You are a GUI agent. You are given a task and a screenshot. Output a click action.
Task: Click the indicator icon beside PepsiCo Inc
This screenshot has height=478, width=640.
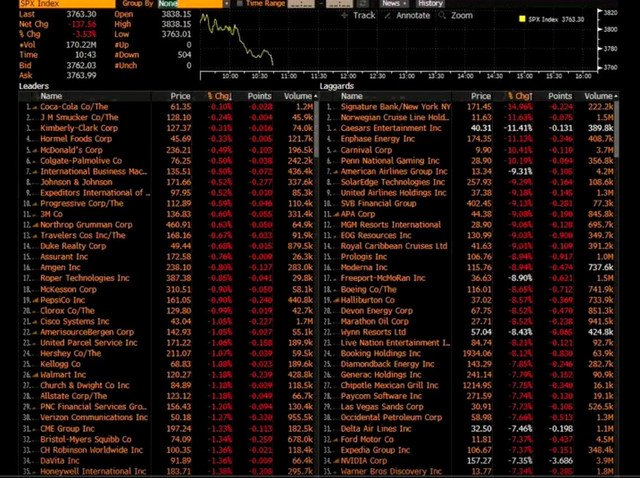point(35,300)
